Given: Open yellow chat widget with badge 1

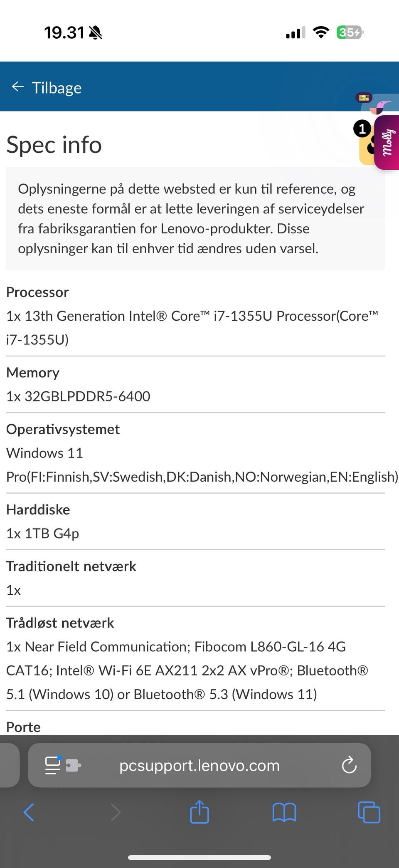Looking at the screenshot, I should coord(367,146).
